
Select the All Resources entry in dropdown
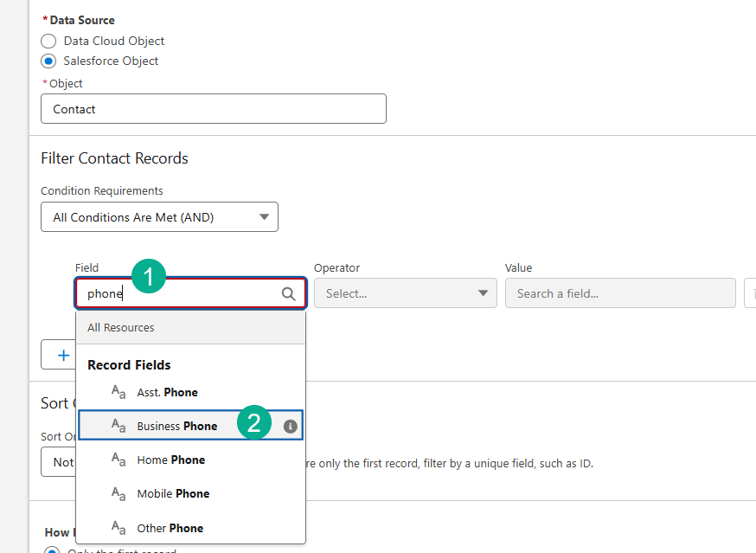click(121, 328)
